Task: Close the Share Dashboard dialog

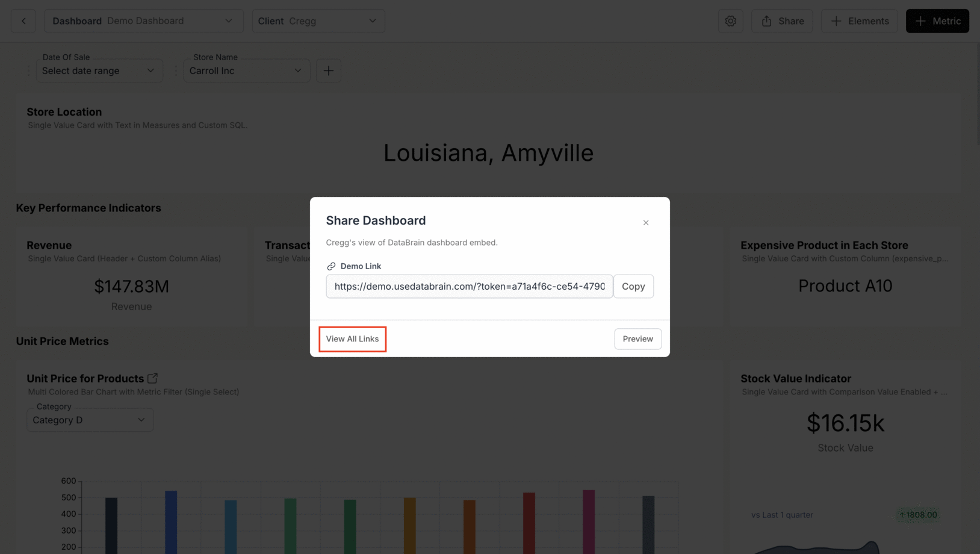Action: pyautogui.click(x=645, y=222)
